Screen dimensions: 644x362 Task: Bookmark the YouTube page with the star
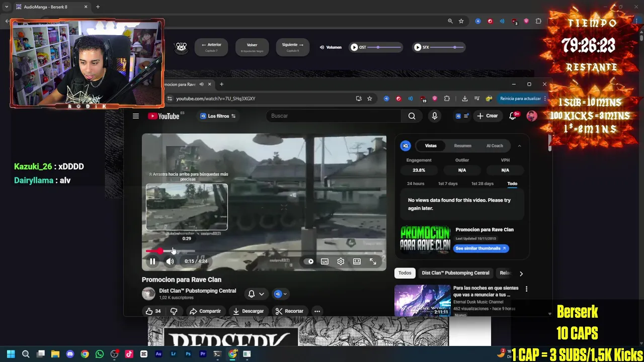click(x=369, y=99)
